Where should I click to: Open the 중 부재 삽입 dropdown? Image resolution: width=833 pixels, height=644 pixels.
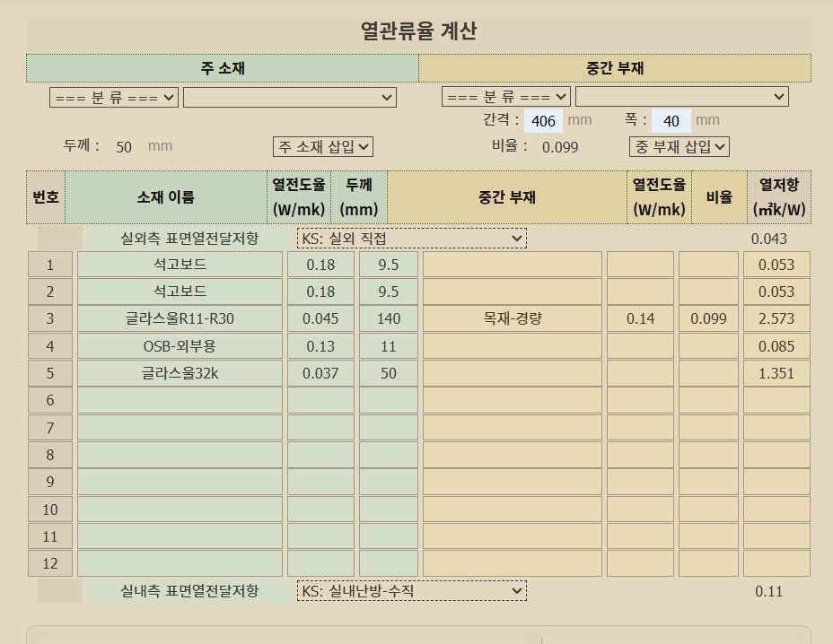point(679,146)
